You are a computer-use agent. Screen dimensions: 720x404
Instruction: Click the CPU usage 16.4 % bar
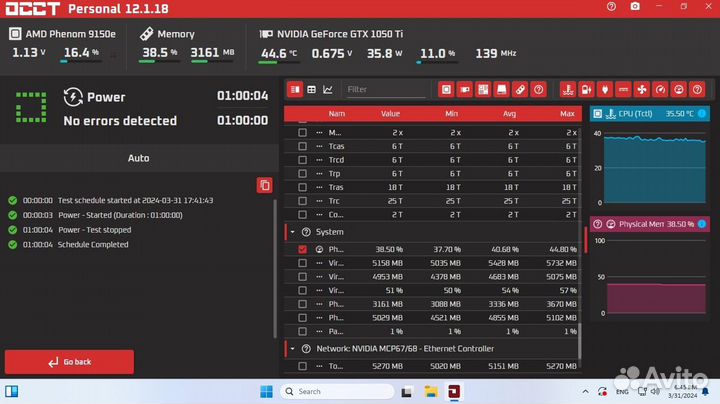click(81, 62)
